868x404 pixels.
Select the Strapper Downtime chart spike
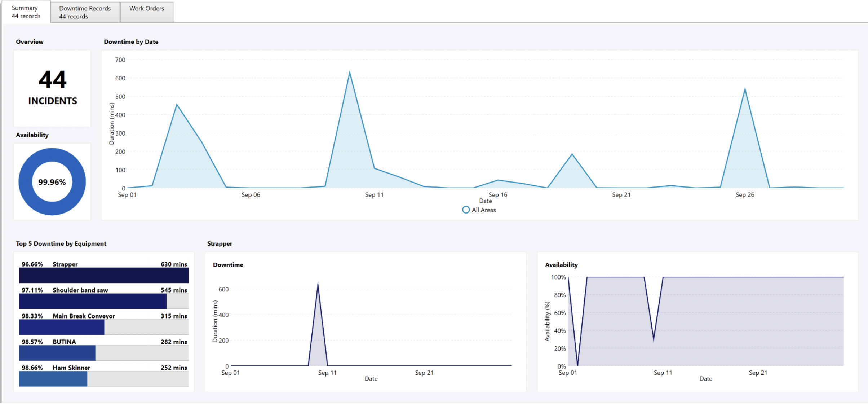point(318,282)
